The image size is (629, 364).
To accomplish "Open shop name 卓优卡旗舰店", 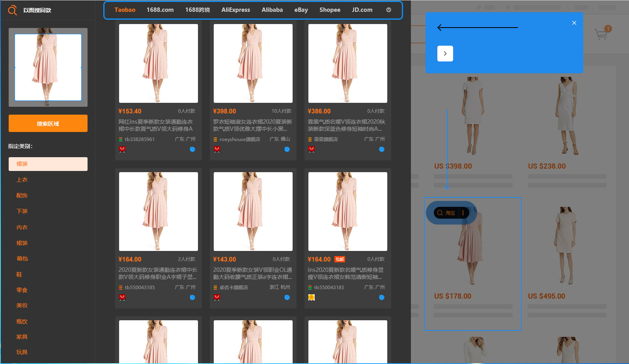I will coord(234,288).
